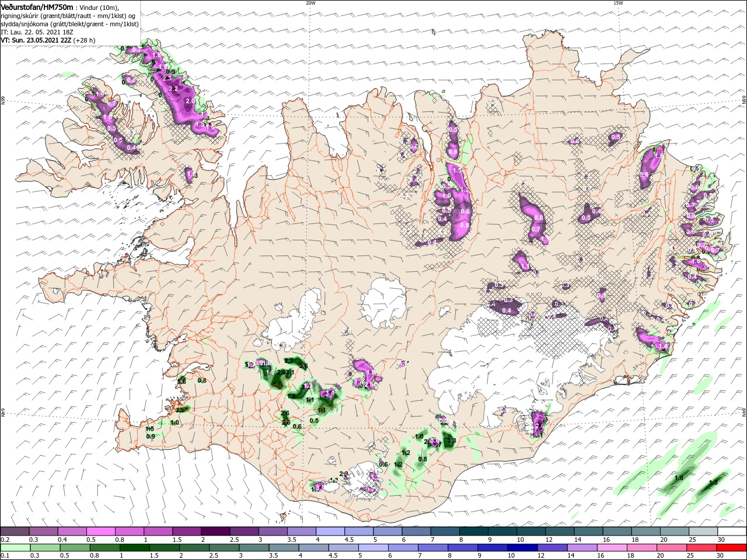
Task: Pick the red-pink 25 rain legend swatch
Action: pyautogui.click(x=701, y=548)
